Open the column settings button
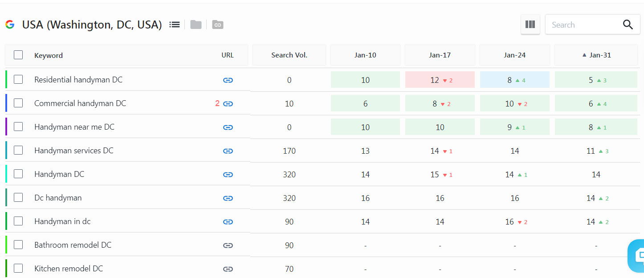Viewport: 644px width, 278px height. (530, 25)
